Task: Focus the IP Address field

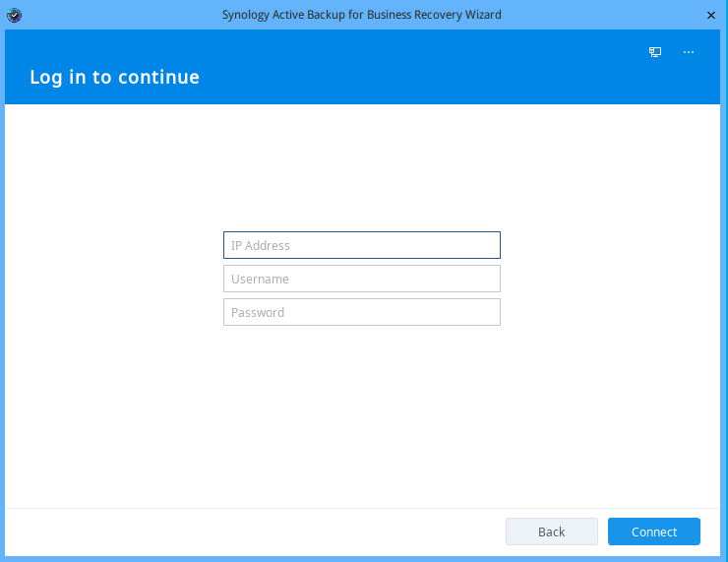Action: (362, 245)
